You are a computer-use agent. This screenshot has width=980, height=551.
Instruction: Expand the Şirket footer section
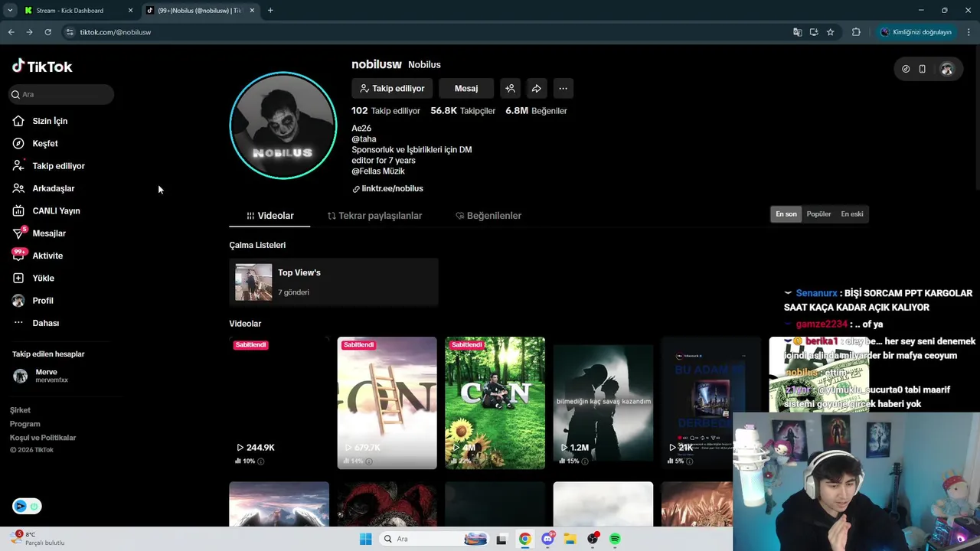[x=20, y=410]
